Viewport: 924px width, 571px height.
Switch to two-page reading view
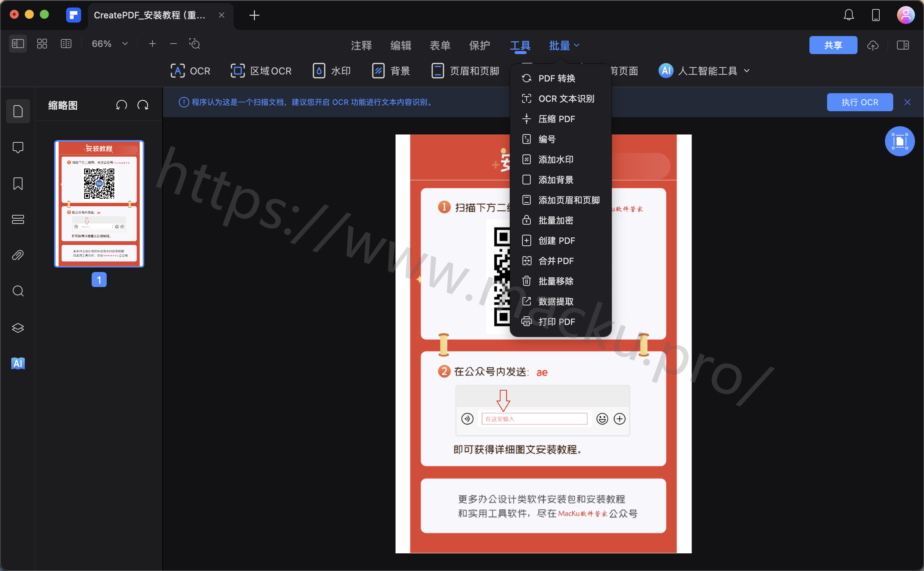(66, 44)
